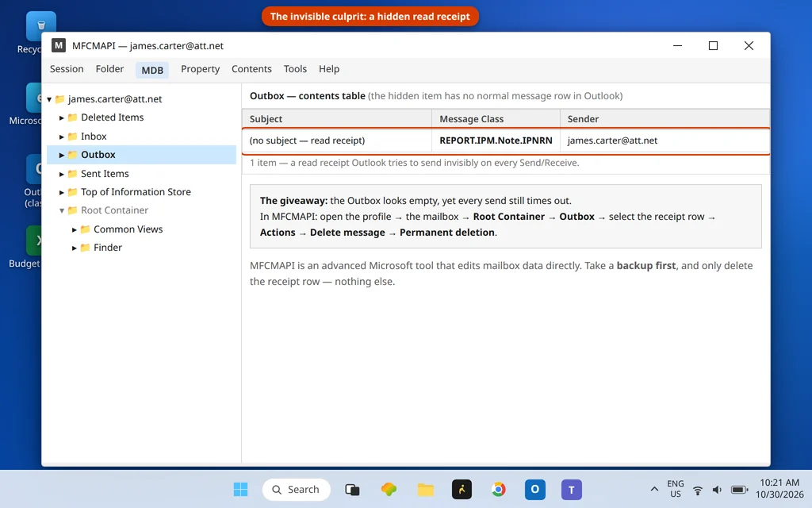This screenshot has width=812, height=508.
Task: Open the black running-figure taskbar app
Action: [x=462, y=489]
